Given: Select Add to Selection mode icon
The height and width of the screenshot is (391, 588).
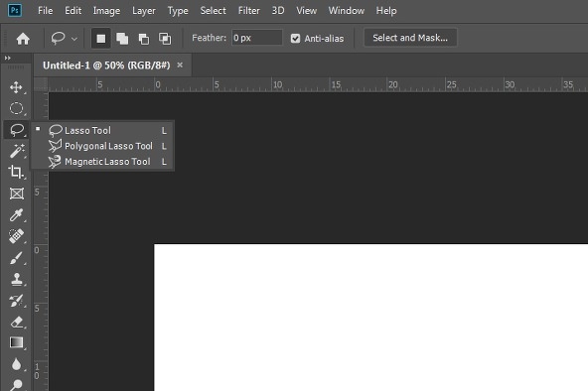Looking at the screenshot, I should (x=122, y=38).
